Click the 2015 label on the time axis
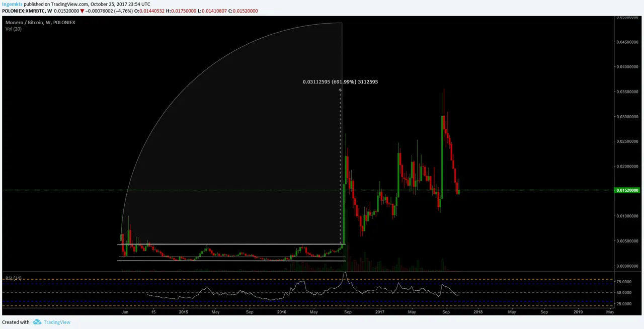The image size is (644, 329). coord(183,312)
